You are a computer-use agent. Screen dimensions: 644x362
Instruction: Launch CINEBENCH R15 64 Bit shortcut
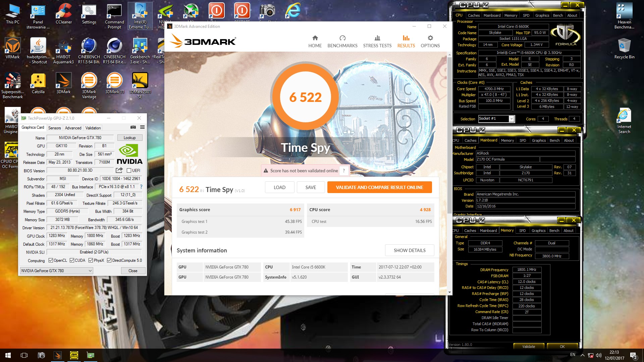click(x=114, y=51)
